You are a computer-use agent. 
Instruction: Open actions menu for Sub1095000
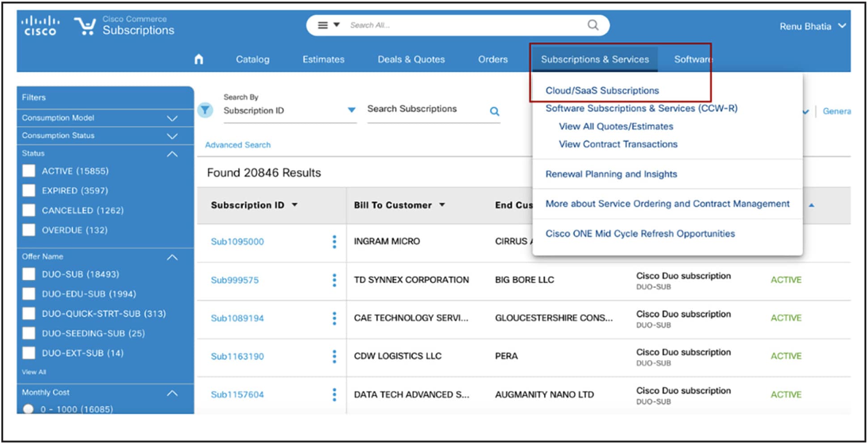point(334,242)
